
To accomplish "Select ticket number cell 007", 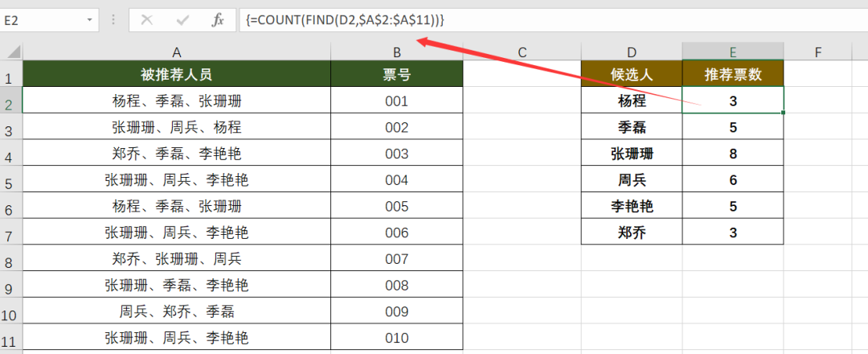I will [397, 259].
